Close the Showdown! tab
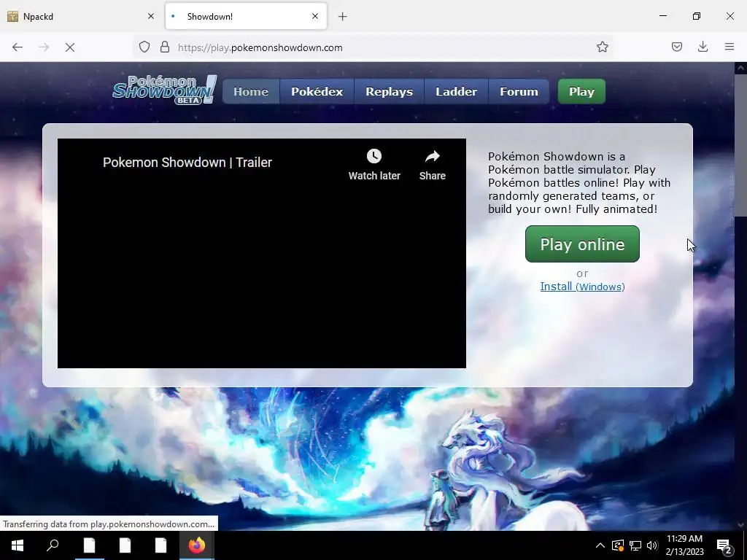Viewport: 747px width, 560px height. pyautogui.click(x=315, y=16)
